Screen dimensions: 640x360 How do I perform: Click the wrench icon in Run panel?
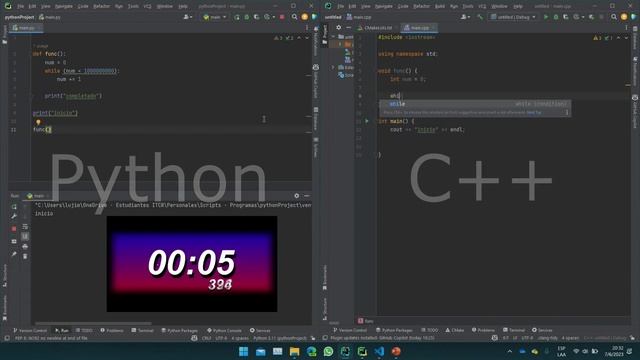(x=14, y=216)
